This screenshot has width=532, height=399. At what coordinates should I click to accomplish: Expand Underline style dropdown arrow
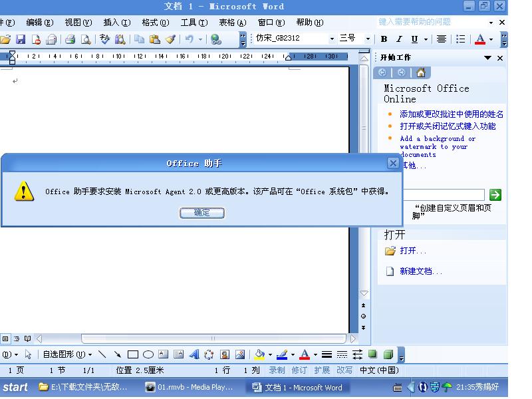click(426, 39)
